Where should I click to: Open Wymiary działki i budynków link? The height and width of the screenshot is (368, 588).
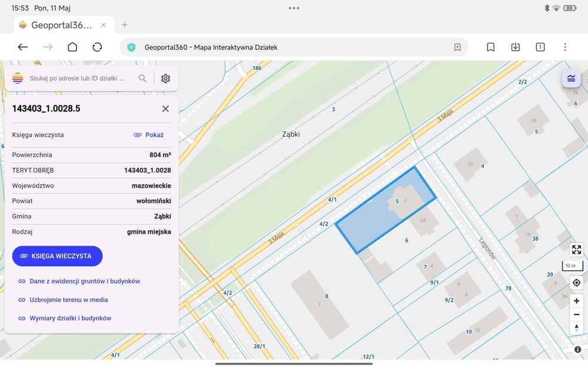pyautogui.click(x=65, y=318)
